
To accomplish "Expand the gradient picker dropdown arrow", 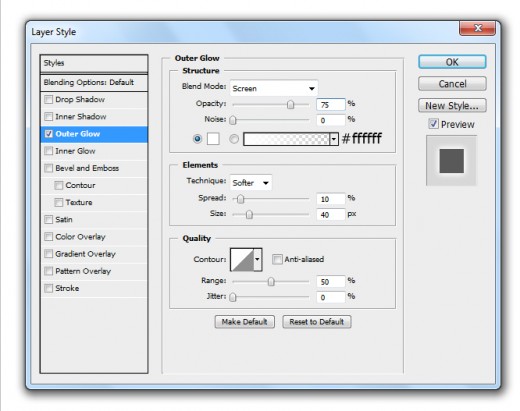I will 334,139.
